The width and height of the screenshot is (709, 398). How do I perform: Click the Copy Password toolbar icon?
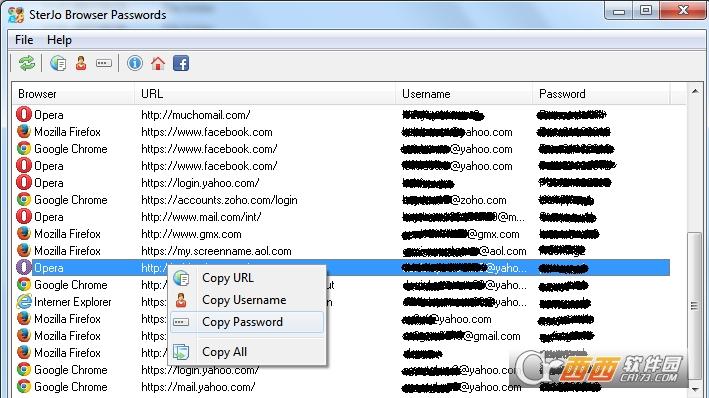point(104,63)
